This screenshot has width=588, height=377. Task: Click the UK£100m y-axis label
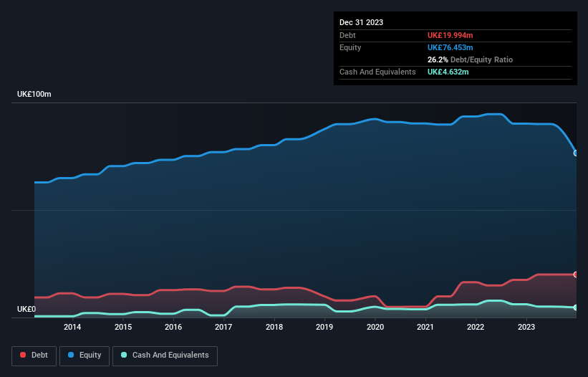click(34, 94)
